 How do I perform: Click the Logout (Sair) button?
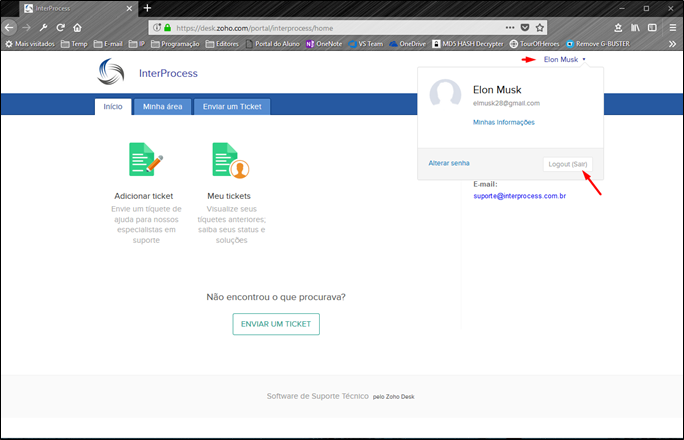(568, 164)
